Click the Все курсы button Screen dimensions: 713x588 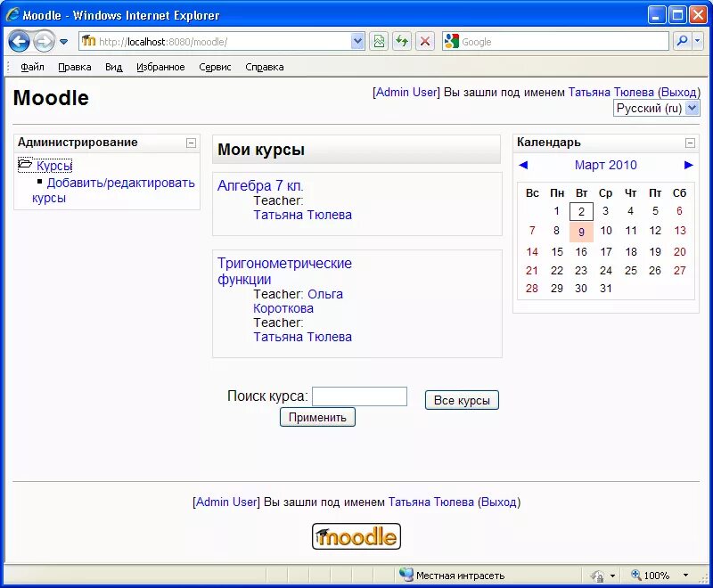click(x=462, y=400)
